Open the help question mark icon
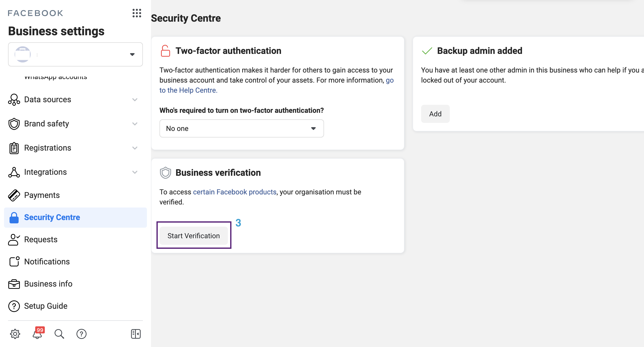This screenshot has width=644, height=347. pyautogui.click(x=82, y=334)
